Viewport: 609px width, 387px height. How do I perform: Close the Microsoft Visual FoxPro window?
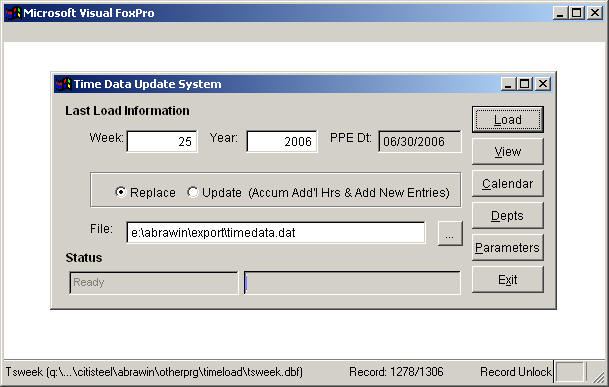[595, 13]
